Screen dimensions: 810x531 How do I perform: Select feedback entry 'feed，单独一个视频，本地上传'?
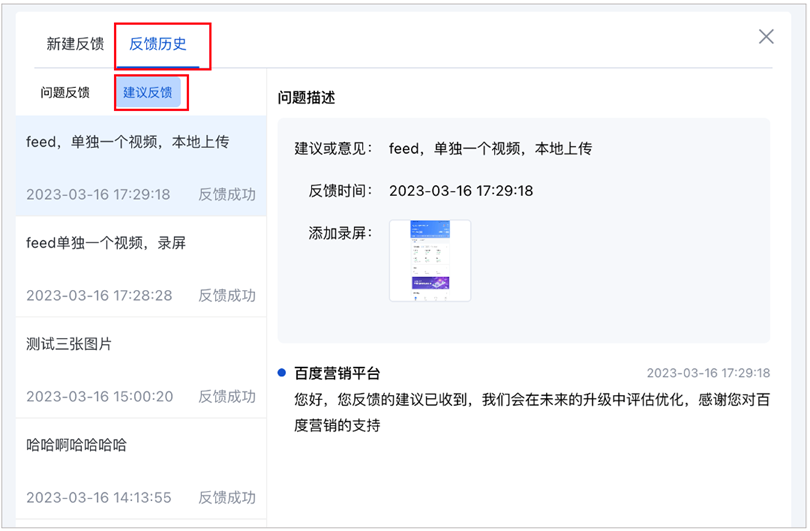[x=127, y=142]
